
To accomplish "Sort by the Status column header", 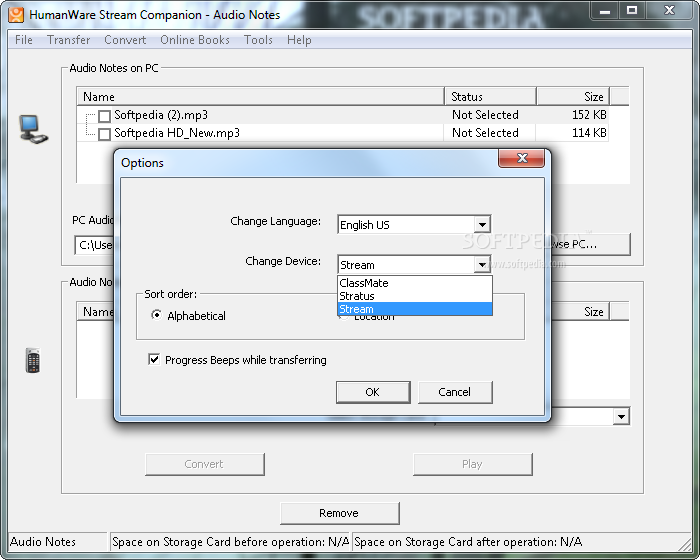I will click(491, 96).
